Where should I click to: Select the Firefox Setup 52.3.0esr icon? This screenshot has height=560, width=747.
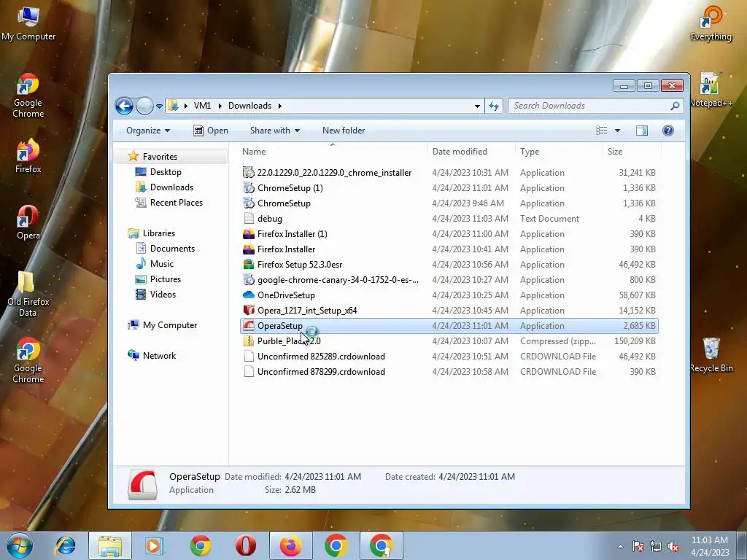pos(249,264)
